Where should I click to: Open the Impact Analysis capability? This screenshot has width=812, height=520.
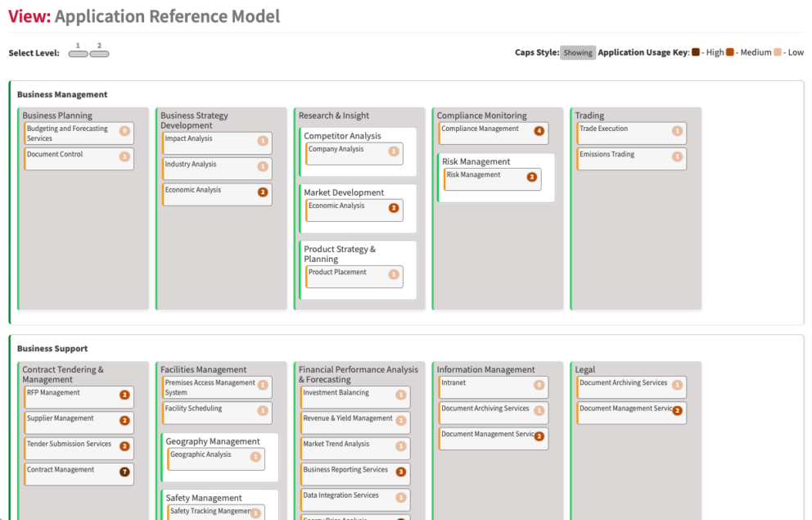[x=217, y=143]
